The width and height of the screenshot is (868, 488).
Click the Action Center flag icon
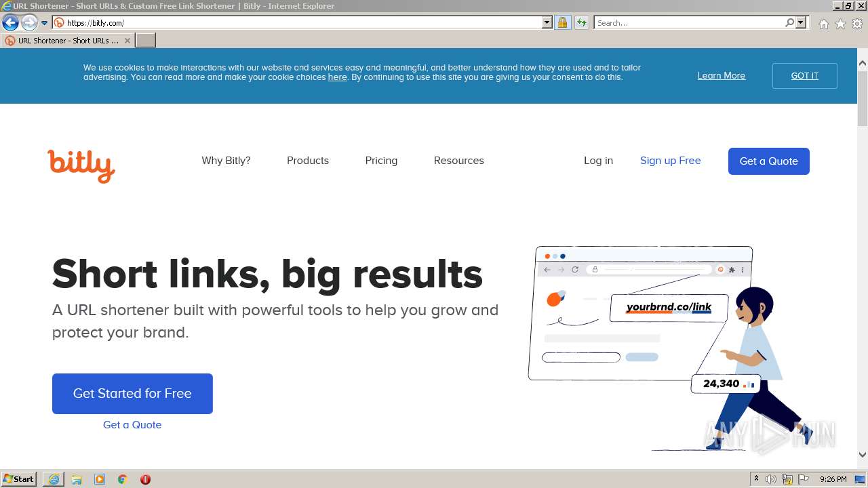coord(804,479)
